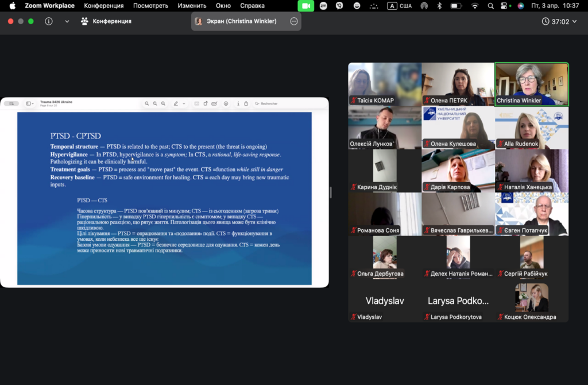Switch the США input source

(400, 6)
